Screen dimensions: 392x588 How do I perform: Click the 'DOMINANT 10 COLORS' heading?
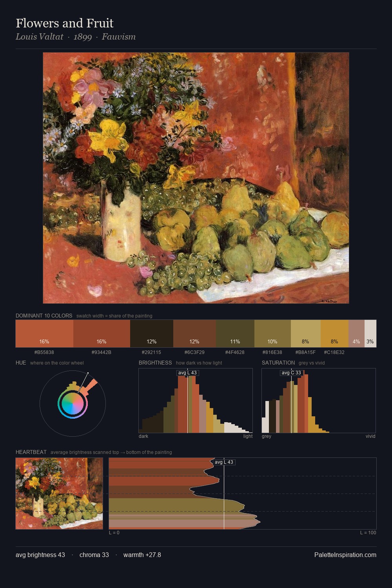44,316
